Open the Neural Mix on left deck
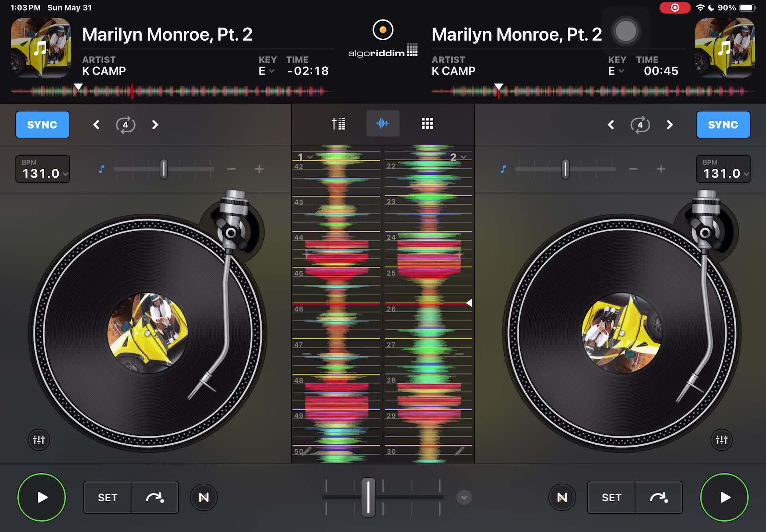766x532 pixels. coord(203,497)
